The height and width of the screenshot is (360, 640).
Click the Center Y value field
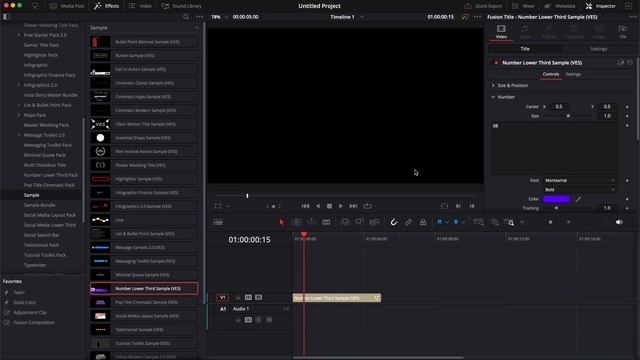point(607,107)
